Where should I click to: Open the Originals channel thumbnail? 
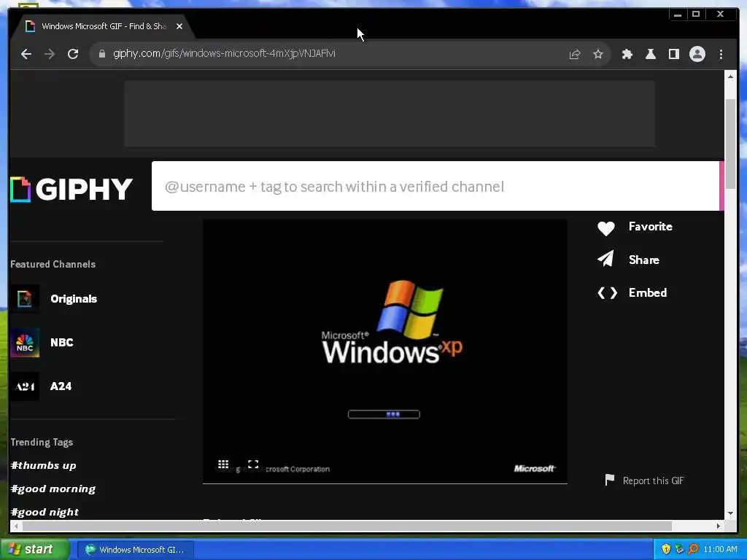click(x=25, y=298)
